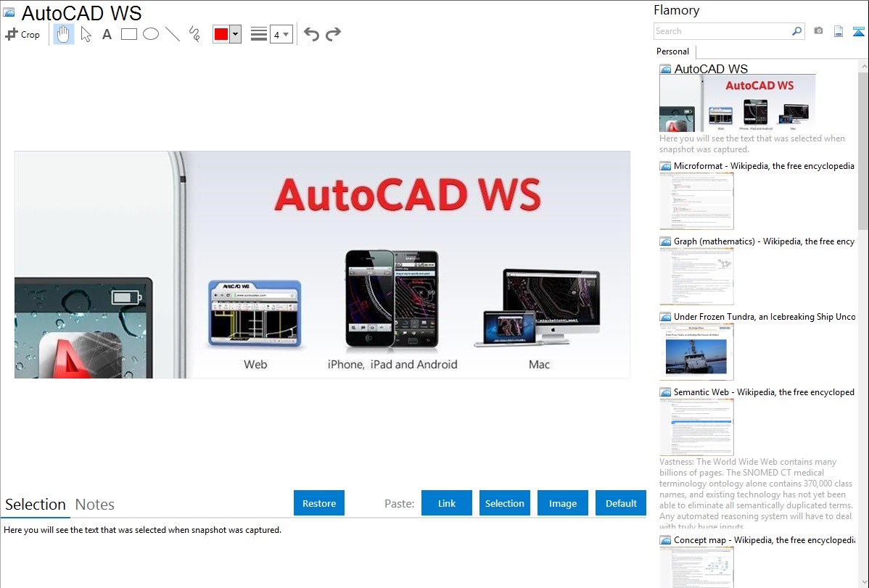Click 'Under Frozen Tundra' snapshot title
The width and height of the screenshot is (869, 588).
(x=765, y=316)
